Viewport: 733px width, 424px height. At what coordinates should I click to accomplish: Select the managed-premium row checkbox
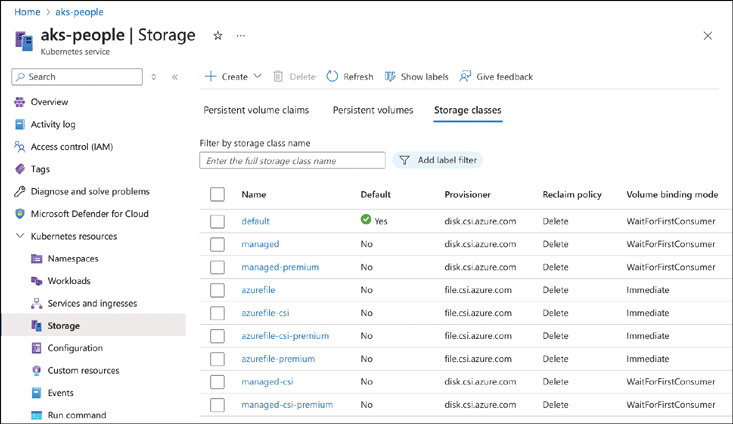(x=217, y=267)
